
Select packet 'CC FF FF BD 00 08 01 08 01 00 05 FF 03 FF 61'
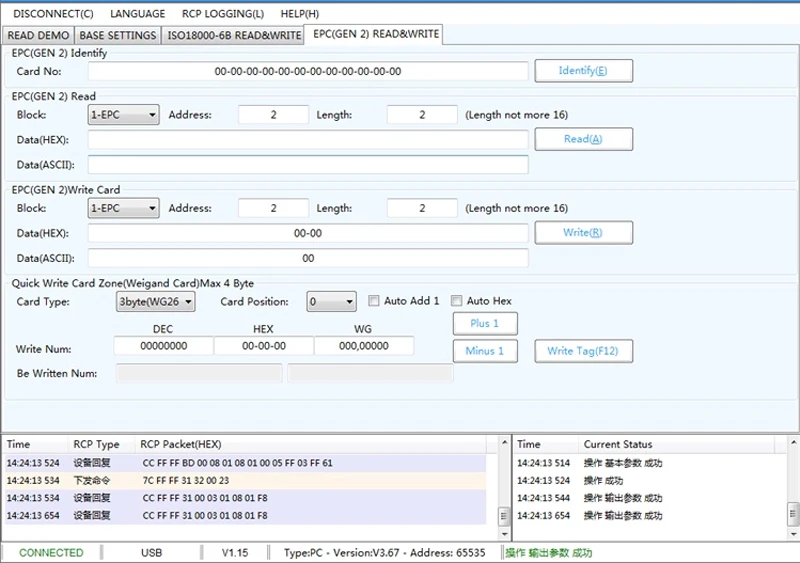(x=245, y=463)
